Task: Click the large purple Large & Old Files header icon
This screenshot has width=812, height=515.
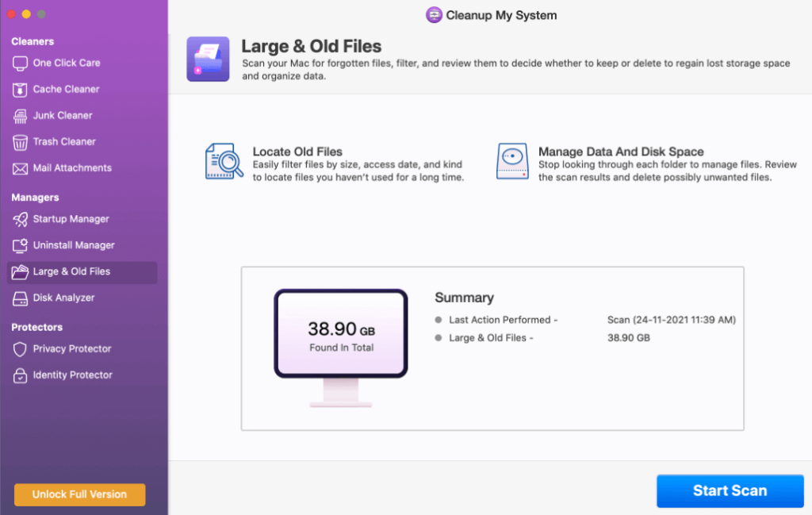Action: pos(208,59)
